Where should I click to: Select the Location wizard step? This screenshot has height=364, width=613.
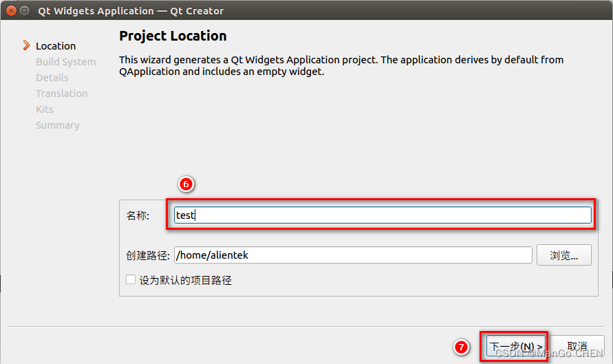click(56, 46)
